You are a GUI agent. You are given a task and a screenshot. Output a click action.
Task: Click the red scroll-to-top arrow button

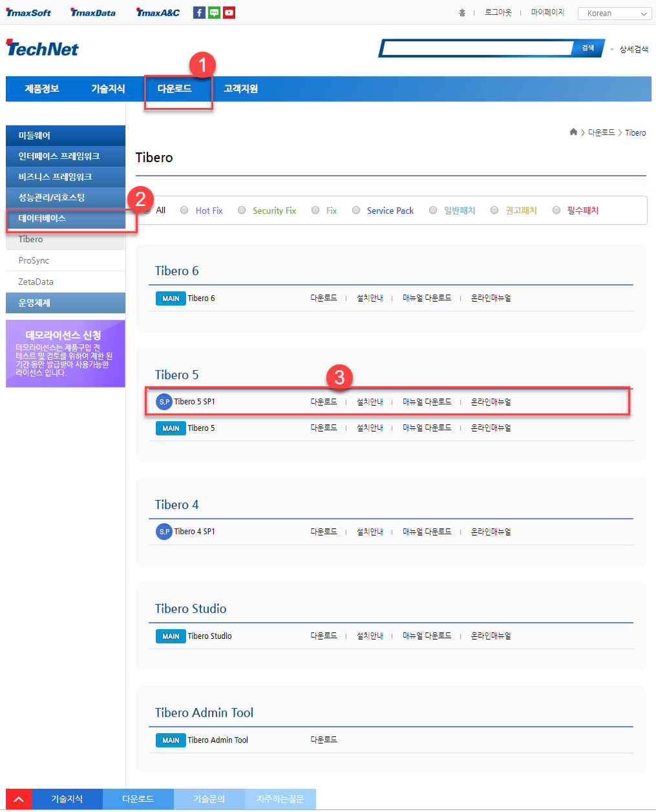(19, 799)
